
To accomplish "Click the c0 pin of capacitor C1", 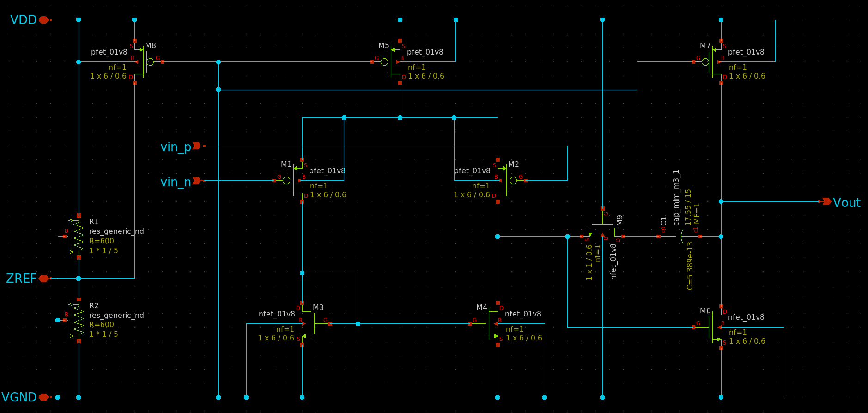I will (x=659, y=237).
